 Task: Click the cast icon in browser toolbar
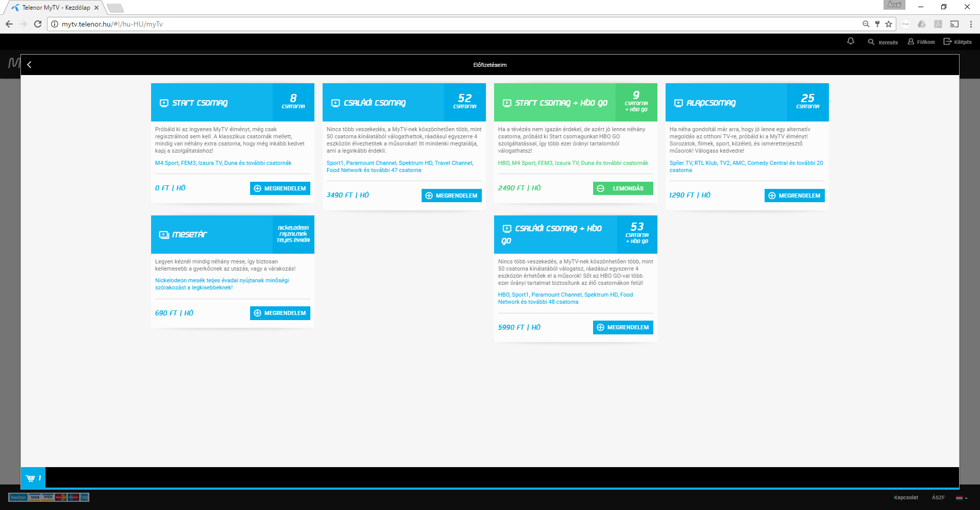[954, 24]
